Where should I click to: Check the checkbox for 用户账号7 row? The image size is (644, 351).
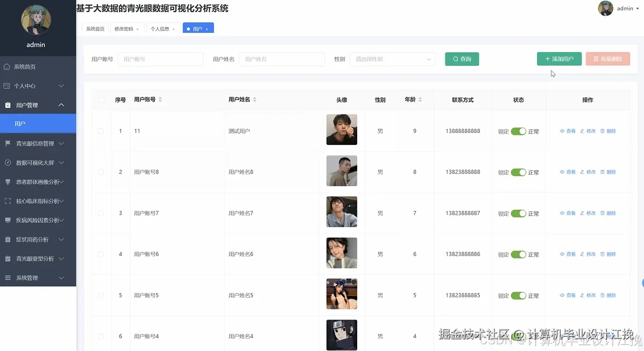[100, 213]
